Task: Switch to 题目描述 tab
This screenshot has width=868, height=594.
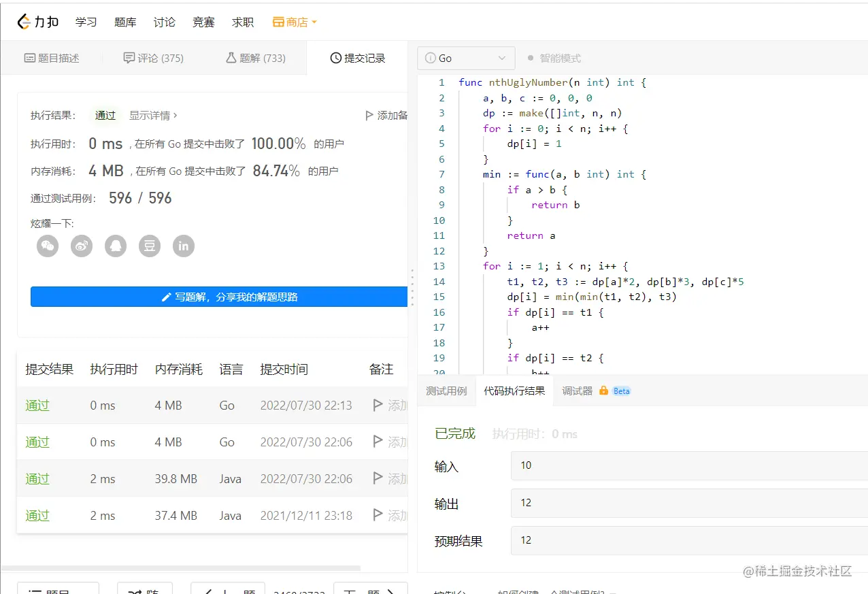Action: click(x=52, y=59)
